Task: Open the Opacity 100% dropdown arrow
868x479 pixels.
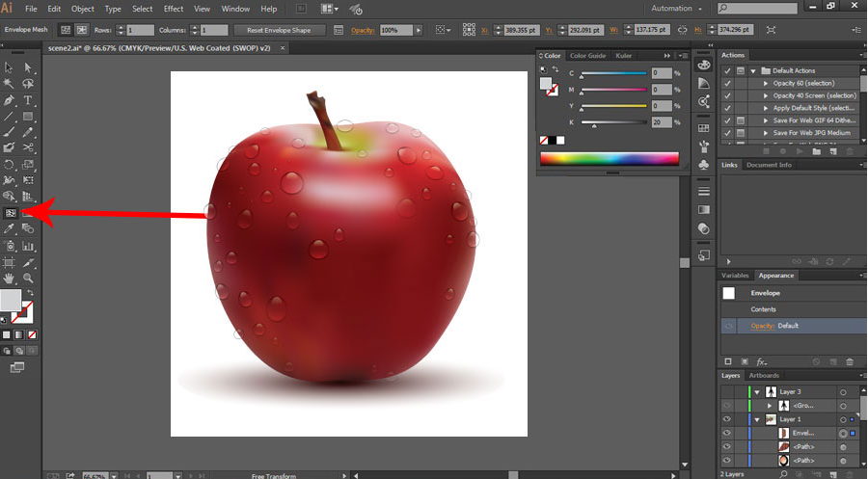Action: tap(419, 30)
